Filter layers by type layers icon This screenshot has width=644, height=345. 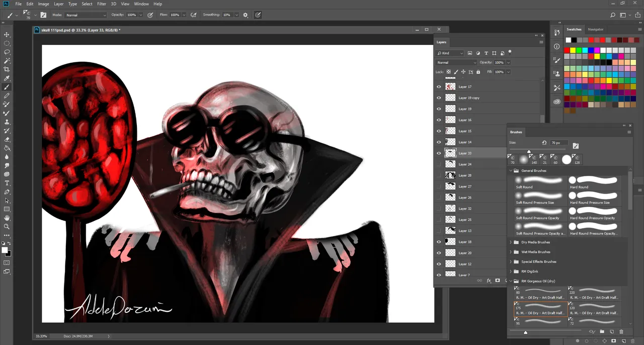click(486, 53)
